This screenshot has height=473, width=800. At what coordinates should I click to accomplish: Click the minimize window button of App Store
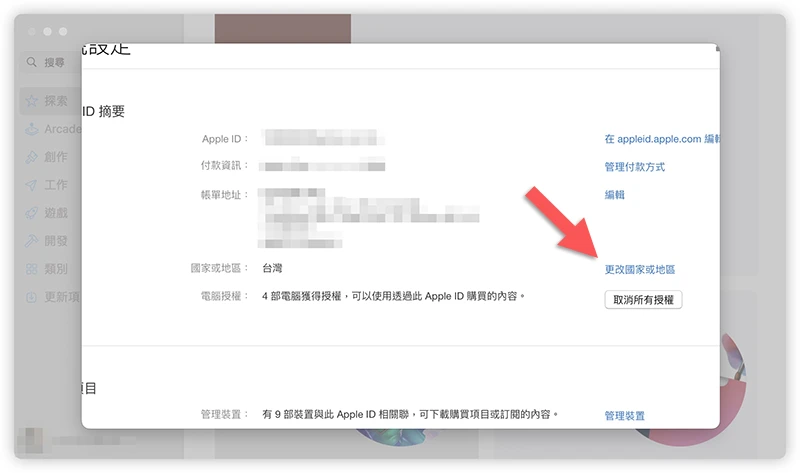click(47, 32)
